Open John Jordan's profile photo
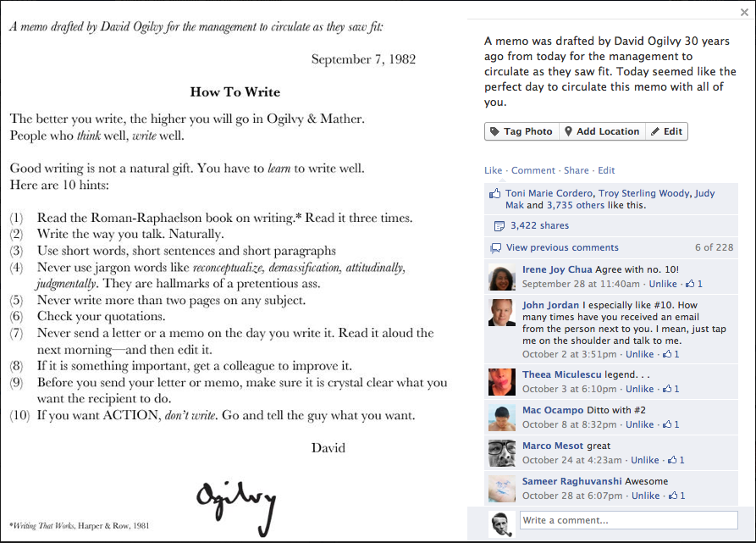Screen dimensions: 756x543 pyautogui.click(x=502, y=313)
